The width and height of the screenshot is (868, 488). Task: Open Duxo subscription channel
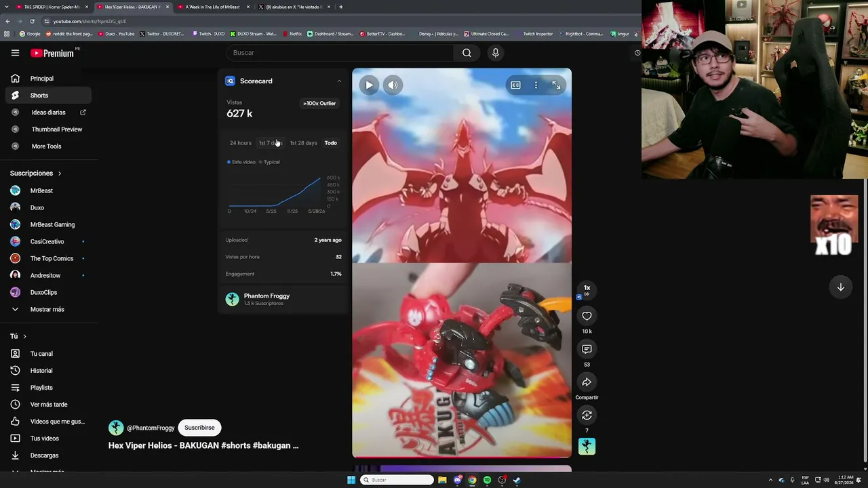tap(48, 208)
